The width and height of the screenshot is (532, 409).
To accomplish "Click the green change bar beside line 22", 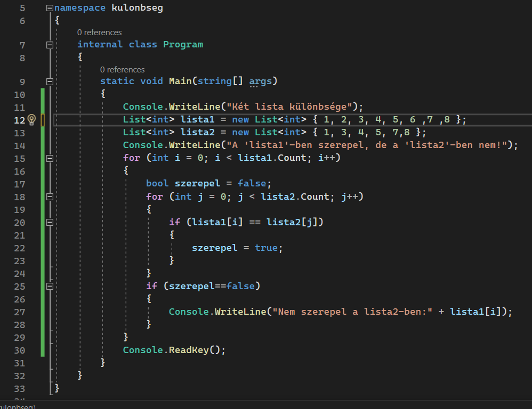I will (x=43, y=248).
